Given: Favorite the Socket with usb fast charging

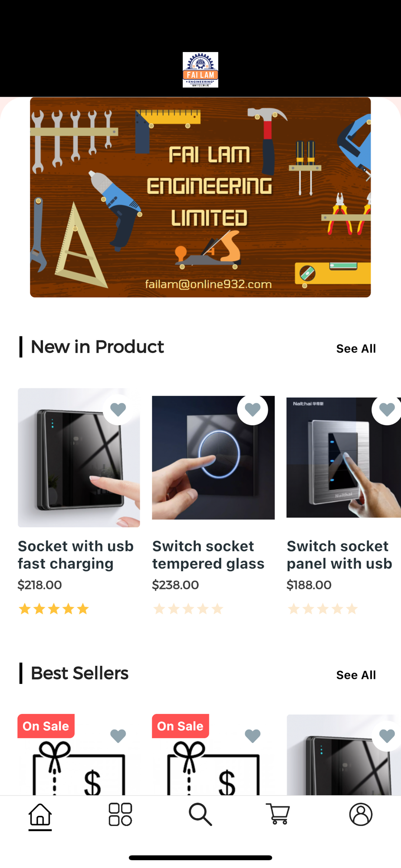Looking at the screenshot, I should pos(118,410).
